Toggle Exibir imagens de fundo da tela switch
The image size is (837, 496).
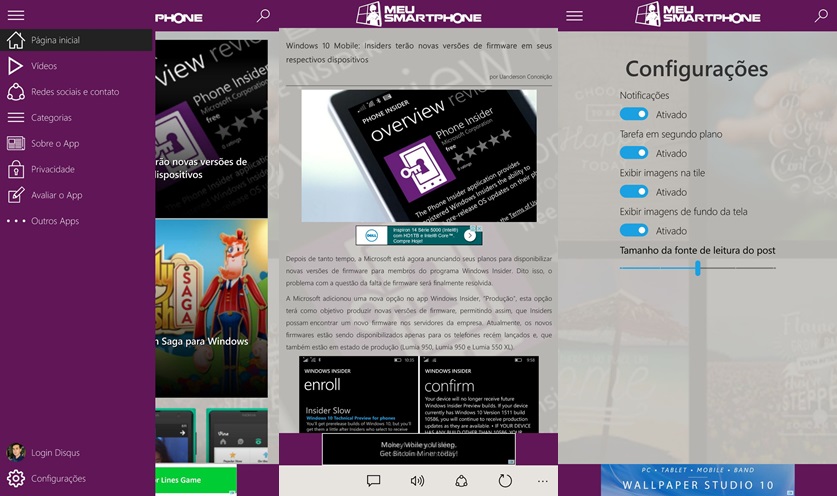634,230
